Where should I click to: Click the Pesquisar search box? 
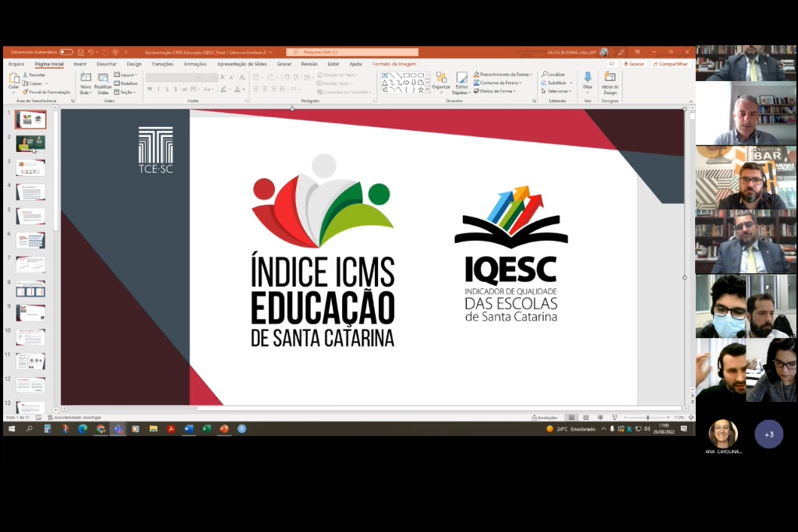pos(352,52)
